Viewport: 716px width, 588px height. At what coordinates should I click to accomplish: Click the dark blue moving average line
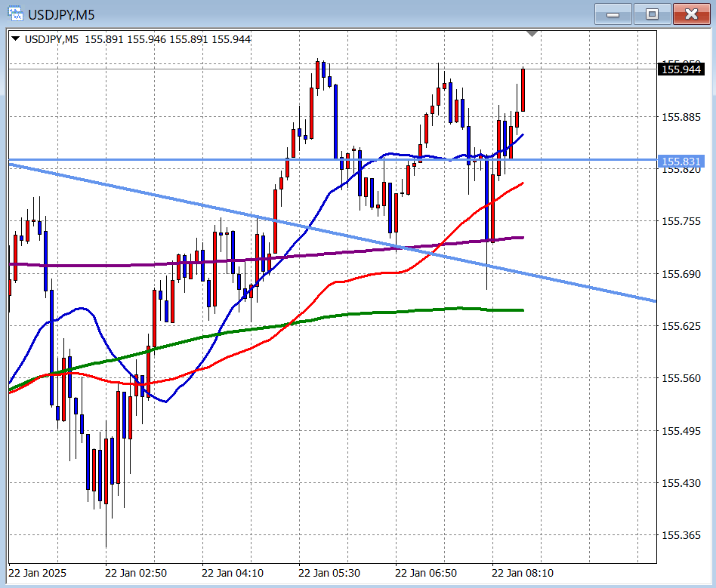pos(83,309)
